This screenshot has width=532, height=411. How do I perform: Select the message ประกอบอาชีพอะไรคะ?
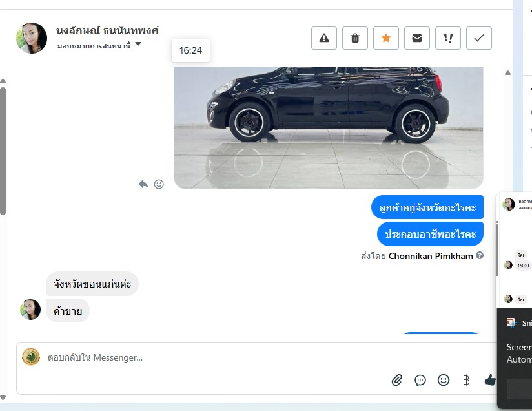click(x=430, y=234)
